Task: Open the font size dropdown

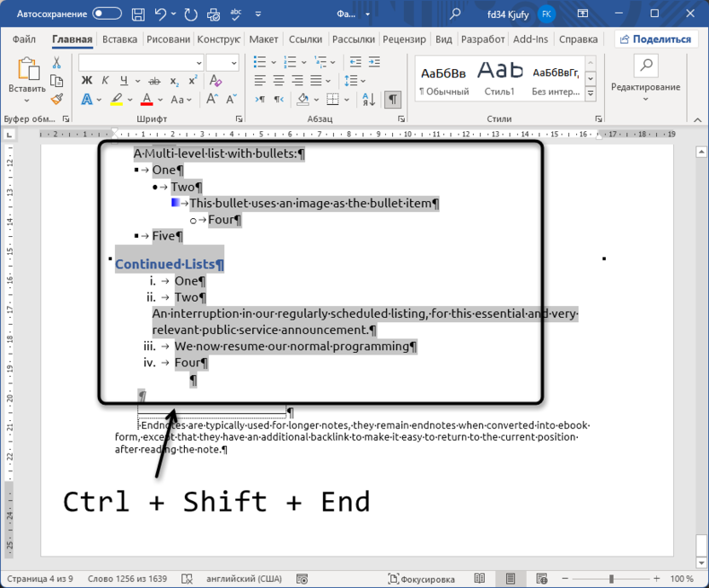Action: pos(233,63)
